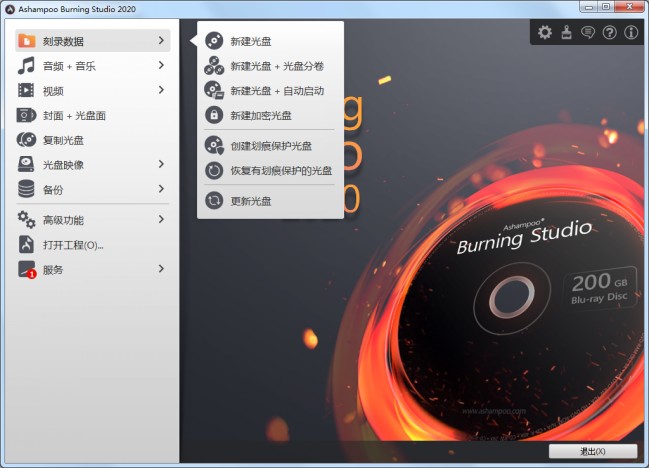
Task: Expand the 高级功能 submenu arrow
Action: pos(161,219)
